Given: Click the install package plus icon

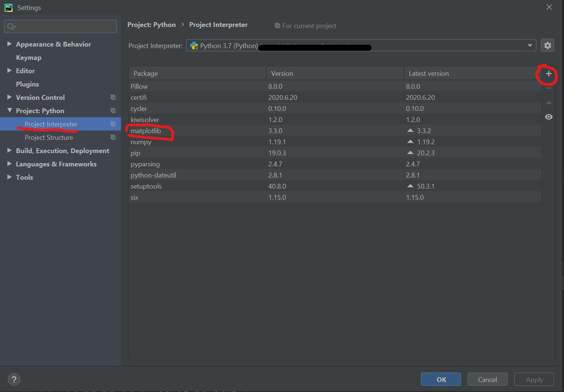Looking at the screenshot, I should [548, 74].
